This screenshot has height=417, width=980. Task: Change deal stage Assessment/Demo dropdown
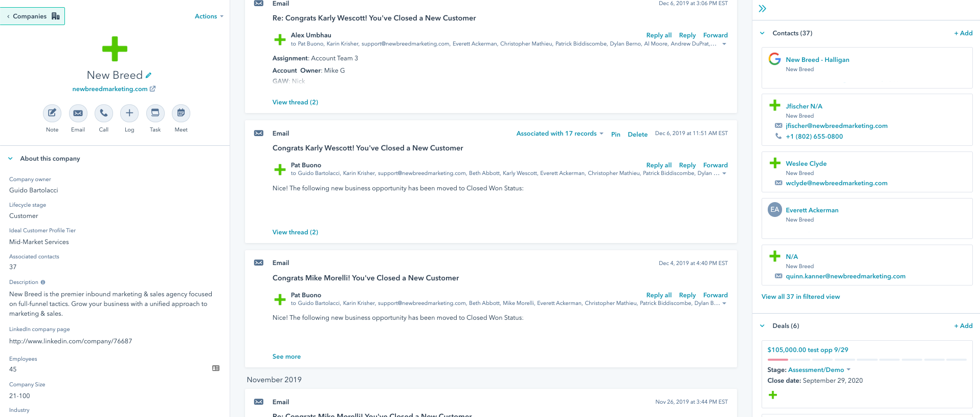pos(819,370)
